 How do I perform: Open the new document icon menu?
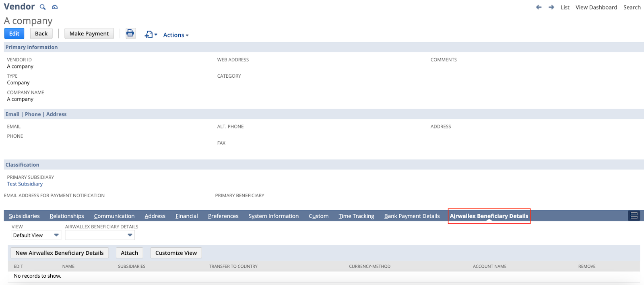(x=151, y=35)
